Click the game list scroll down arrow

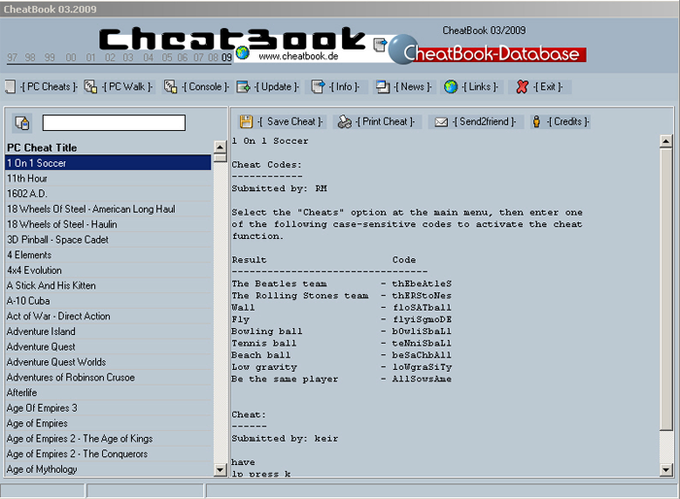[x=220, y=470]
